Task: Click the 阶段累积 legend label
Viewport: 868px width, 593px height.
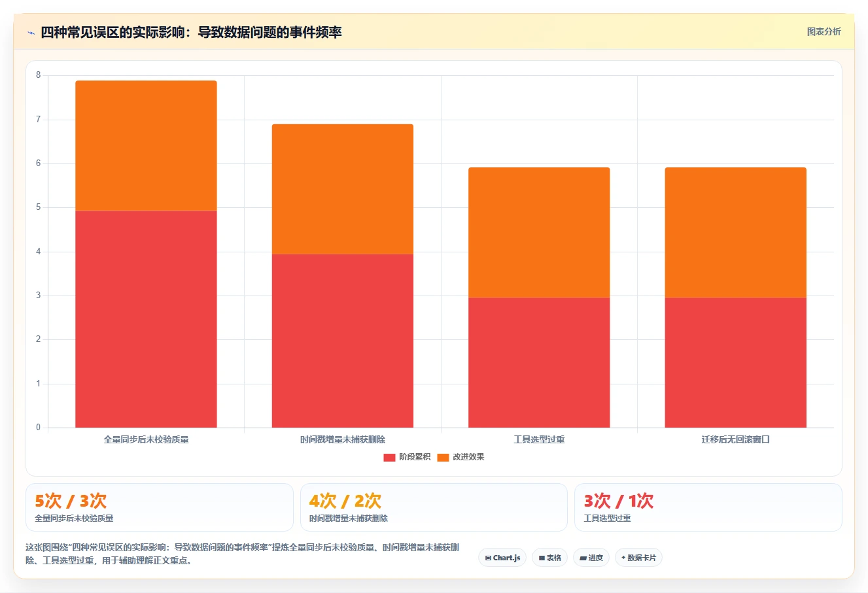Action: point(415,457)
